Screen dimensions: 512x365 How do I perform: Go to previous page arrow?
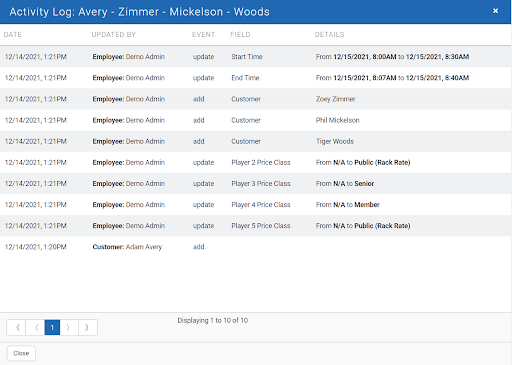tap(35, 327)
